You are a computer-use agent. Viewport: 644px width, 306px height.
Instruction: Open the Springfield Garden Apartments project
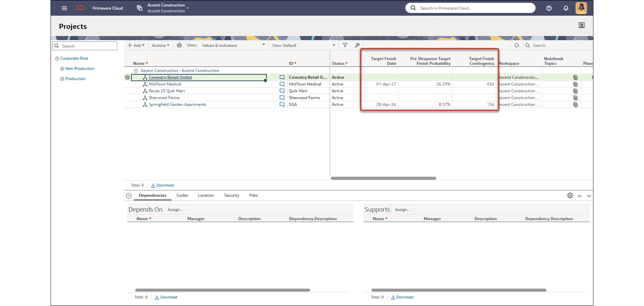(177, 105)
